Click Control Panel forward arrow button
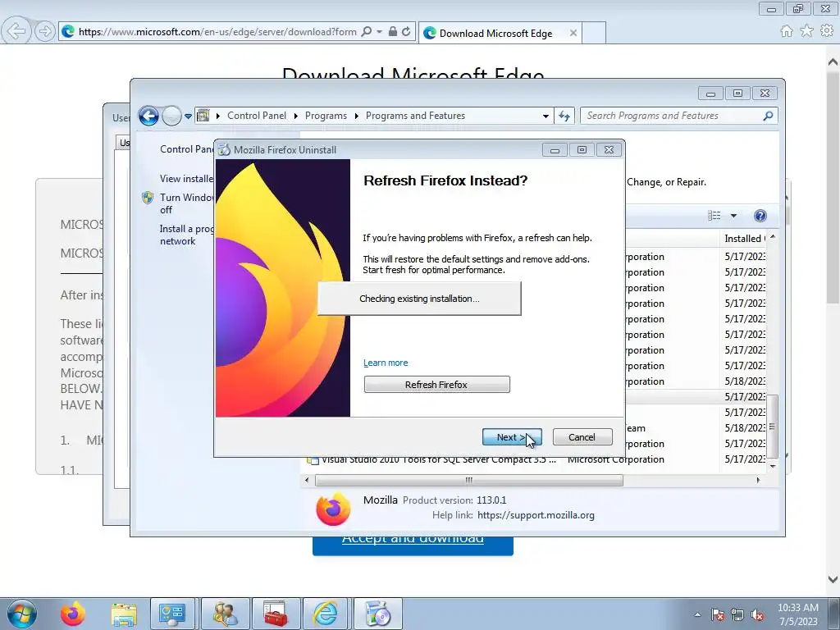Viewport: 840px width, 630px height. tap(171, 116)
